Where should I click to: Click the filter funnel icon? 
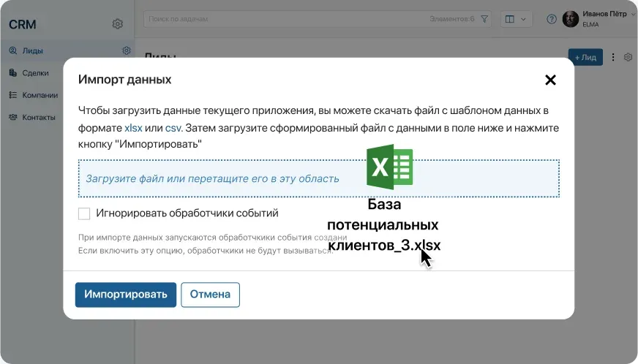484,19
